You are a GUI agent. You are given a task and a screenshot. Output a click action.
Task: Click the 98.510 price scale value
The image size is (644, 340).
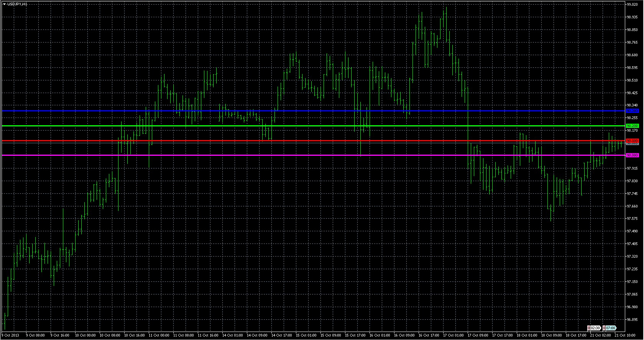pos(632,80)
